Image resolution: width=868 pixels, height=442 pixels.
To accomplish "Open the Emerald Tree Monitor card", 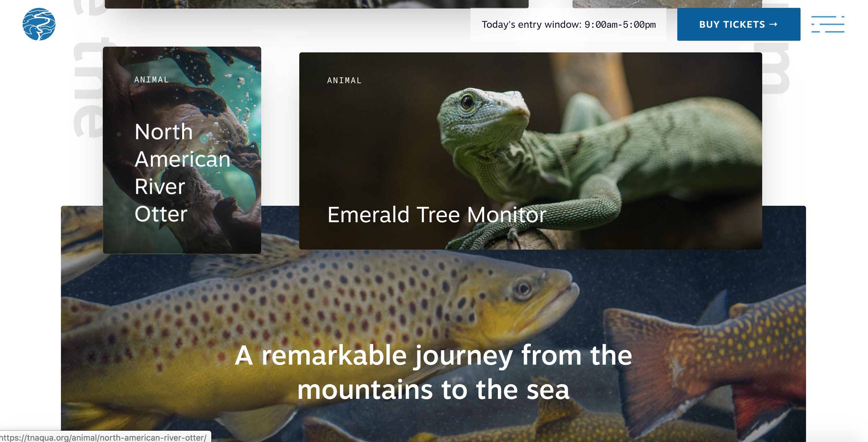I will (530, 151).
